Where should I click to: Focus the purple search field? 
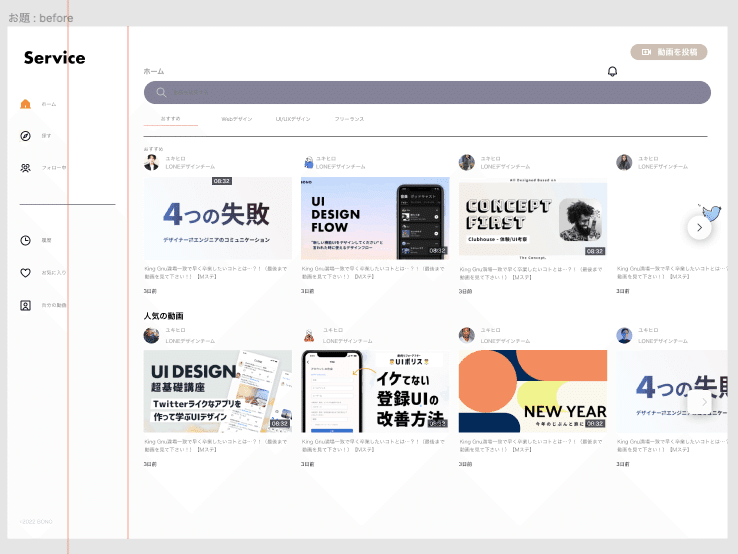427,92
